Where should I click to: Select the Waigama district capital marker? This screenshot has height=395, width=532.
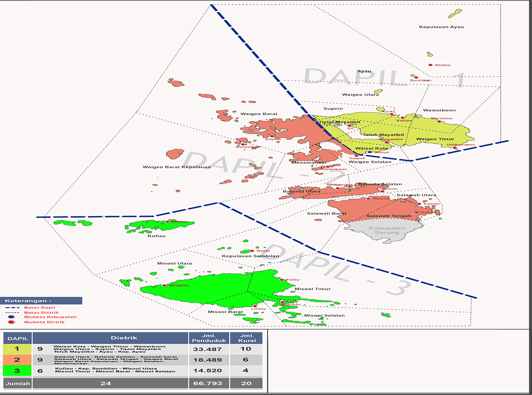coord(165,285)
